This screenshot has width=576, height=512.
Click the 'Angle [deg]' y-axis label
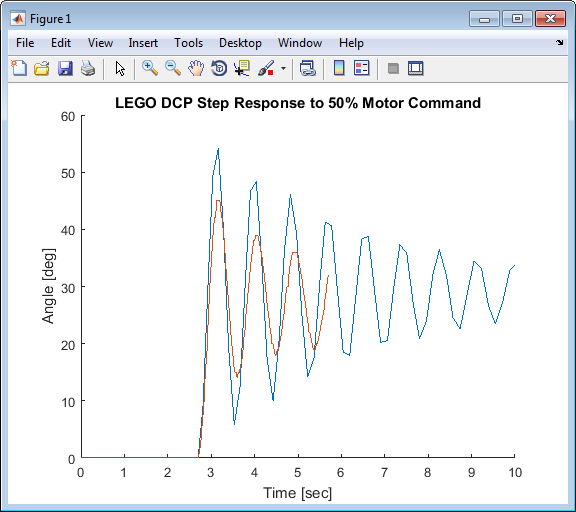click(48, 286)
